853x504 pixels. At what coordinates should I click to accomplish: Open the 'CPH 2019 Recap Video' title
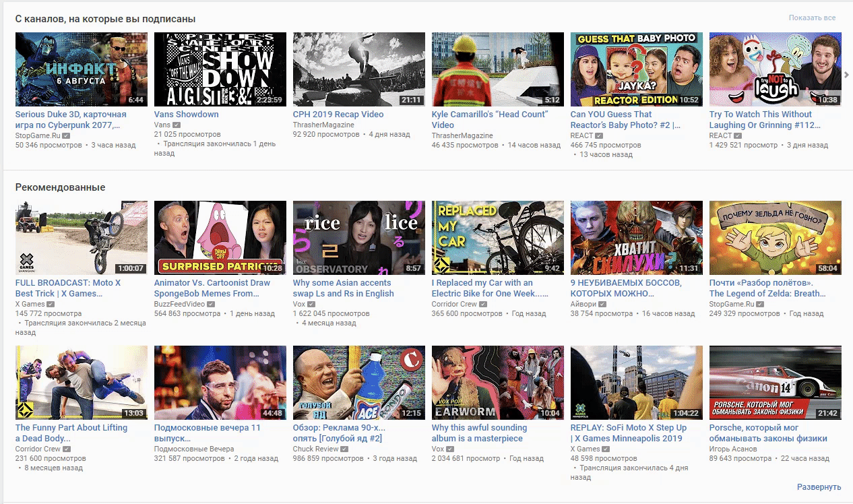(338, 115)
